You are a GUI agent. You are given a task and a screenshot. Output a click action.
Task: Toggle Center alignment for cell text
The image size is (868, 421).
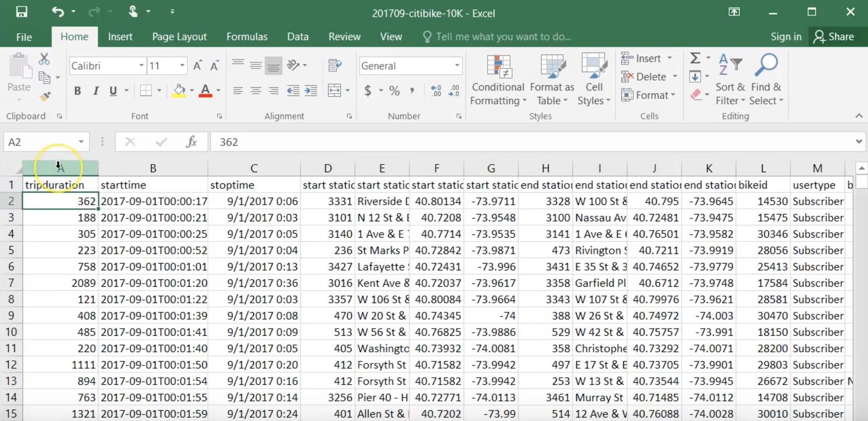click(255, 91)
